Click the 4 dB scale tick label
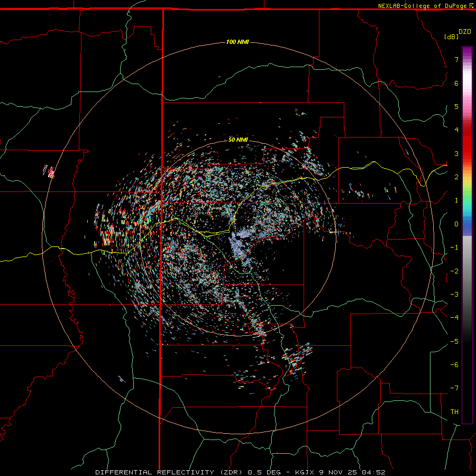This screenshot has width=476, height=476. (456, 130)
